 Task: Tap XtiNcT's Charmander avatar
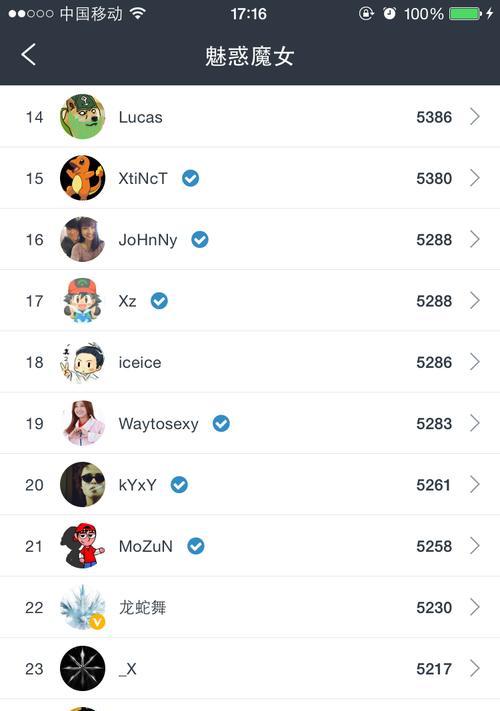(83, 178)
